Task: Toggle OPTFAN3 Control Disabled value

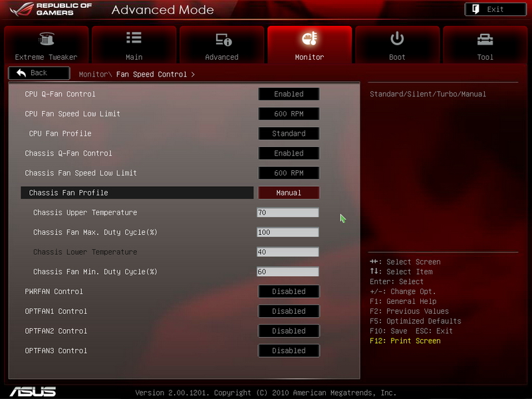Action: [289, 350]
